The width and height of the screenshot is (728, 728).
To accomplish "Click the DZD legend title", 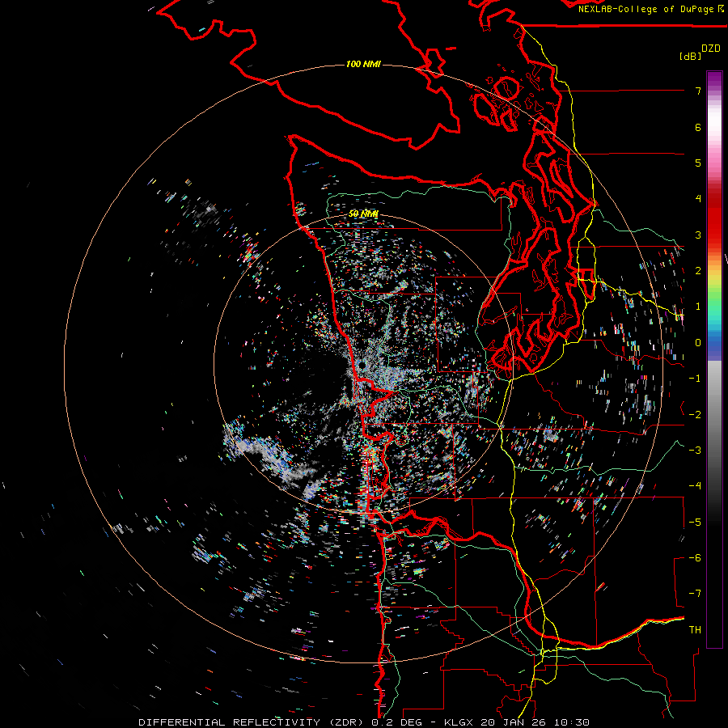I will [x=711, y=49].
